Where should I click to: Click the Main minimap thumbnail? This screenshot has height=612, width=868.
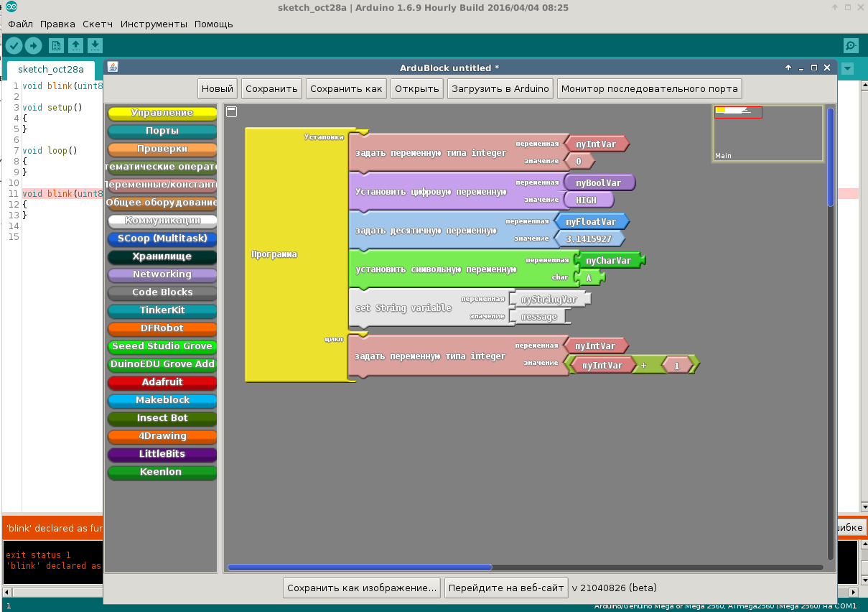[x=767, y=134]
